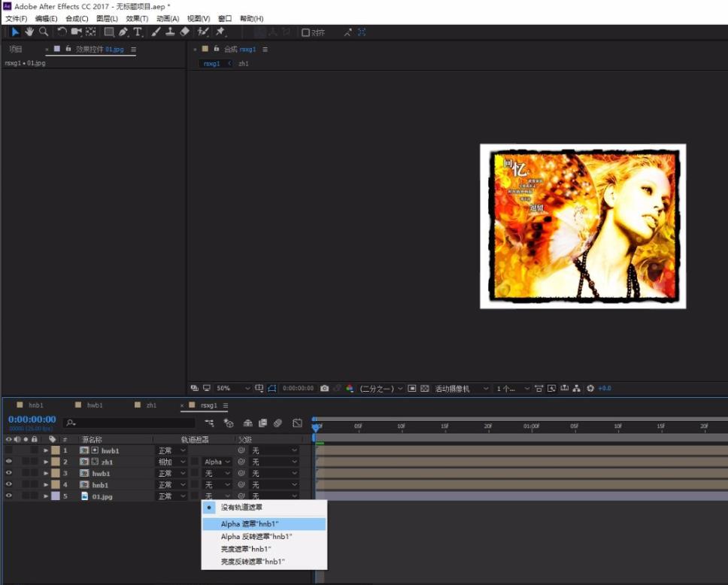Open the 1个 view layout dropdown

513,389
